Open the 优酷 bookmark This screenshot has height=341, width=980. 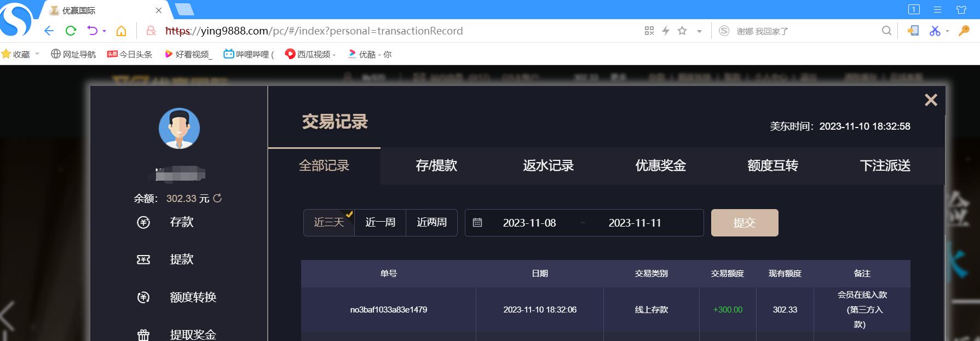click(x=370, y=54)
